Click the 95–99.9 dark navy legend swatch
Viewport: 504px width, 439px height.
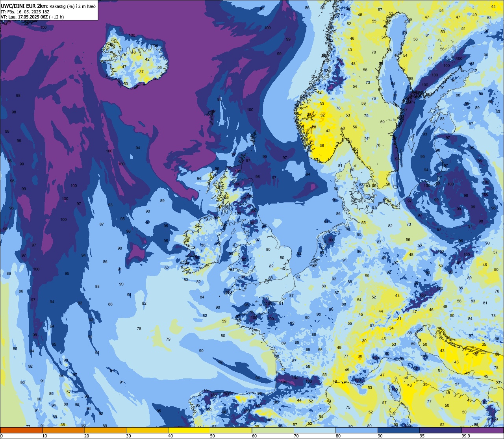pos(441,430)
